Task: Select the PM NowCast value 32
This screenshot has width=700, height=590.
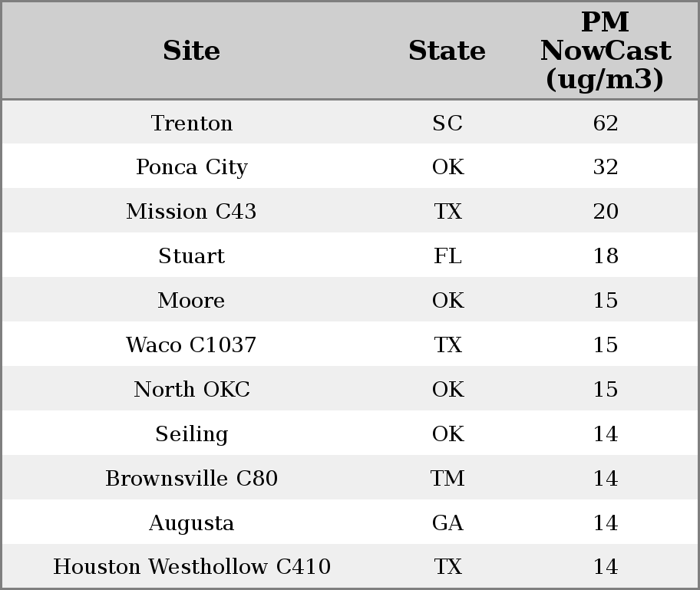Action: pos(606,167)
